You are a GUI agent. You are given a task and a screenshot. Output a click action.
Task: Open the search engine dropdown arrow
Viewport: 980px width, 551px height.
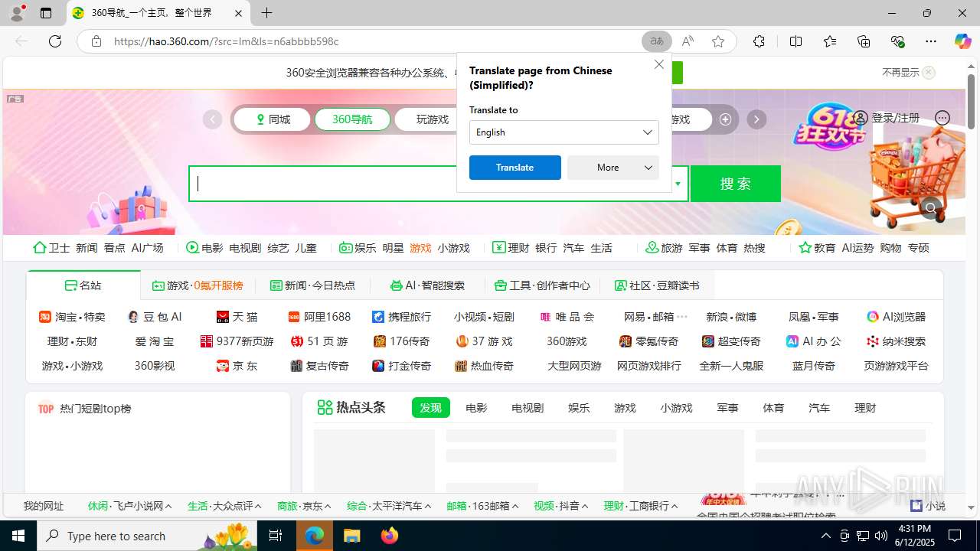pos(678,184)
